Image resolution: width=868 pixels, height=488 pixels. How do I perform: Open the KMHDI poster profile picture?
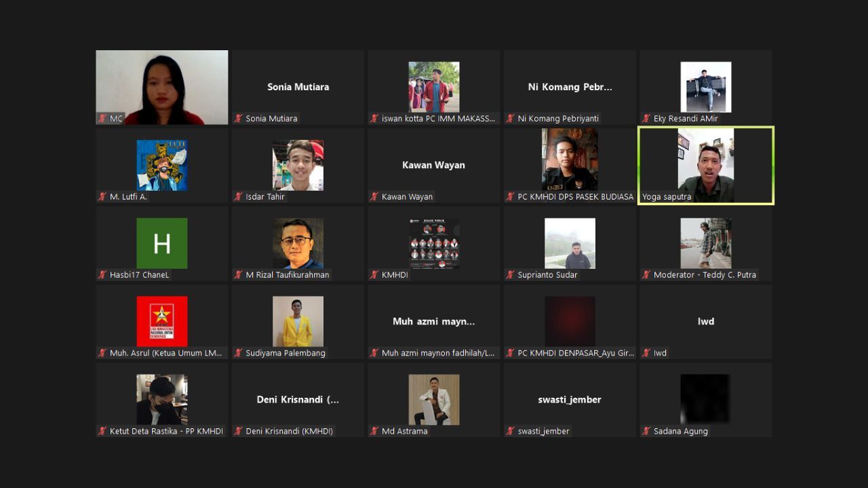[434, 243]
